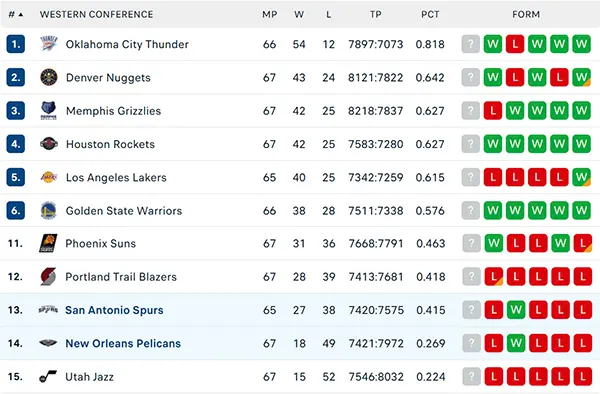Click the Utah Jazz logo icon
Screen dimensions: 600x394
coord(48,376)
